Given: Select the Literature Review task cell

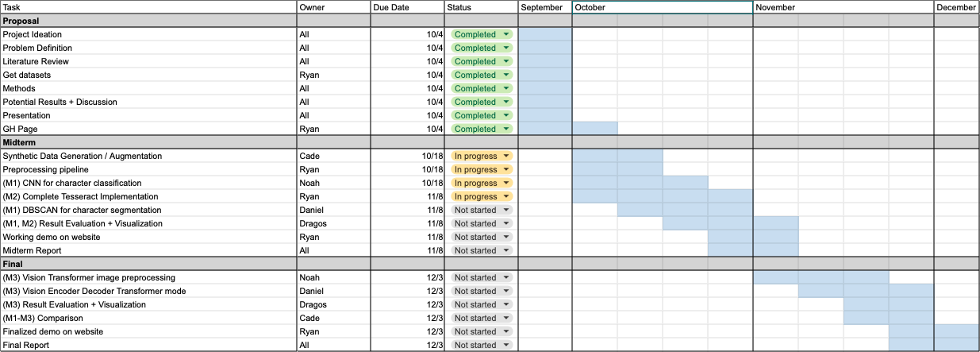Looking at the screenshot, I should [148, 61].
